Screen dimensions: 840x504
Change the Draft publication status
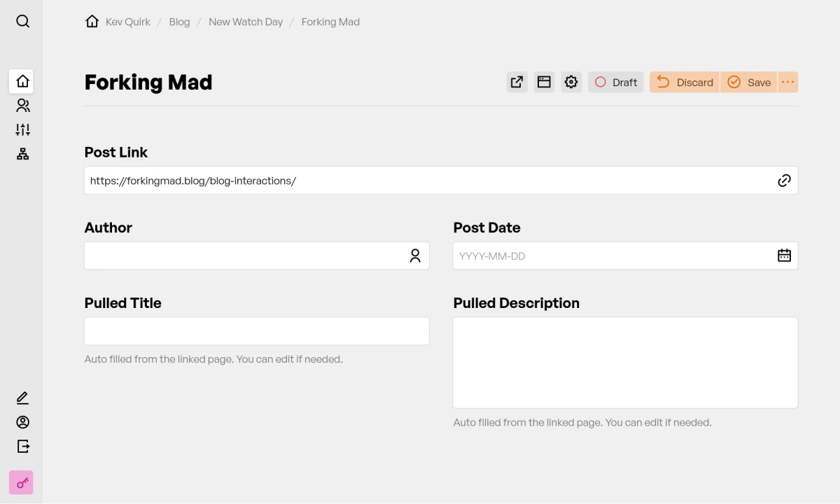click(615, 82)
